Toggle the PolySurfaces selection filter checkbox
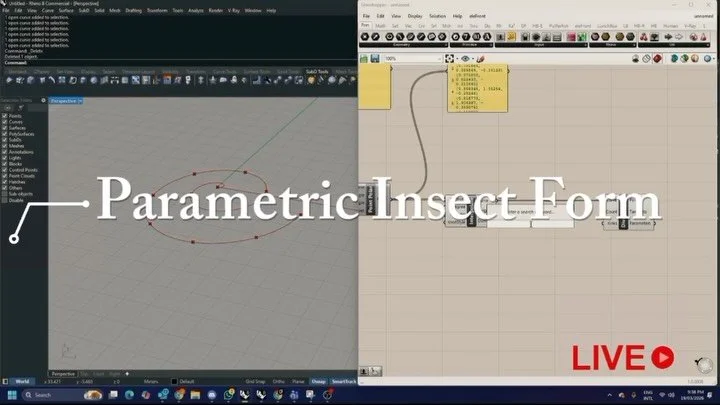720x405 pixels. click(x=5, y=134)
